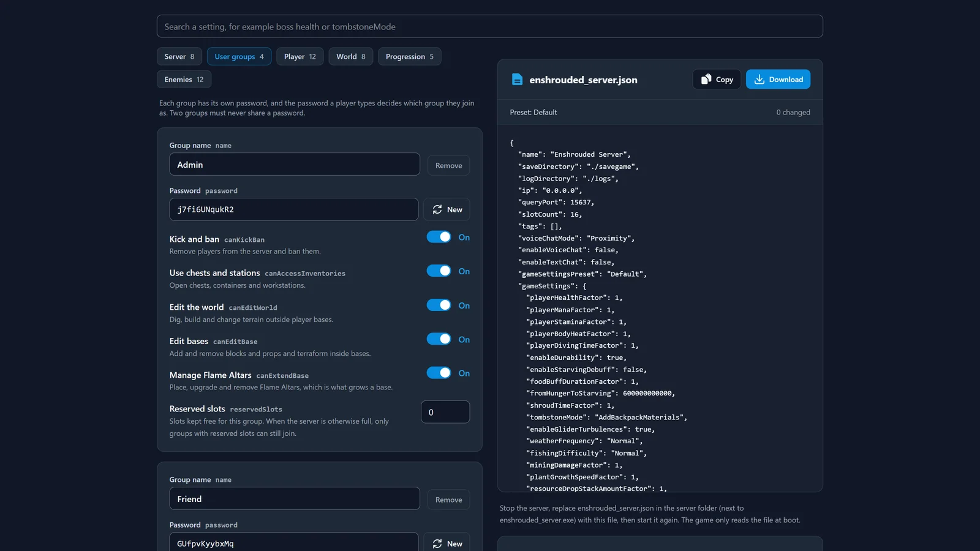The image size is (980, 551).
Task: Click the "fishingDifficulty": "Normal" line
Action: tap(586, 453)
